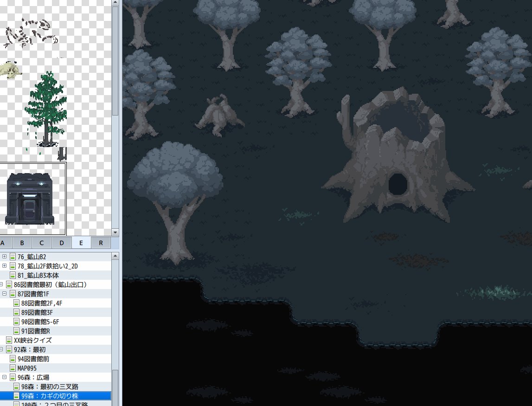Image resolution: width=532 pixels, height=406 pixels.
Task: Click the map icon next to 81_鉱山B3本体
Action: tap(13, 275)
